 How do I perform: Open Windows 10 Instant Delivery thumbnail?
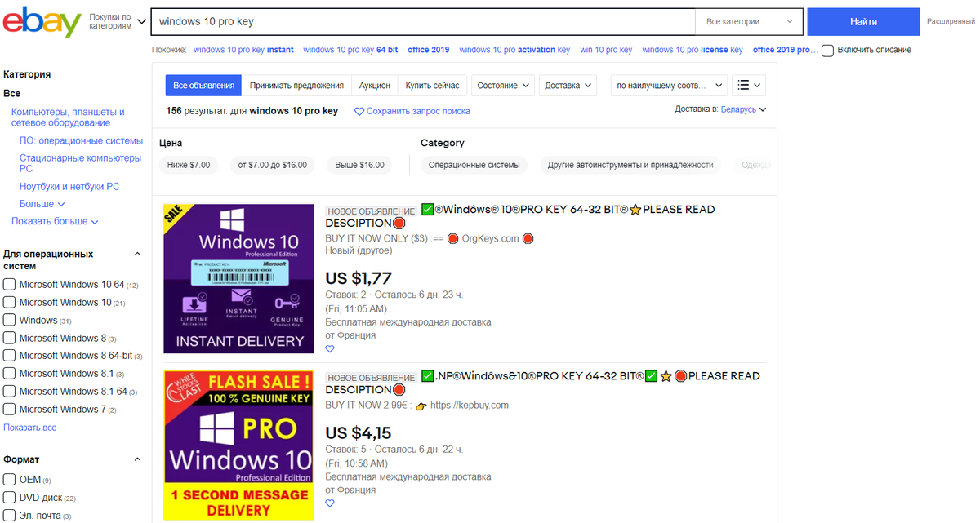click(238, 278)
